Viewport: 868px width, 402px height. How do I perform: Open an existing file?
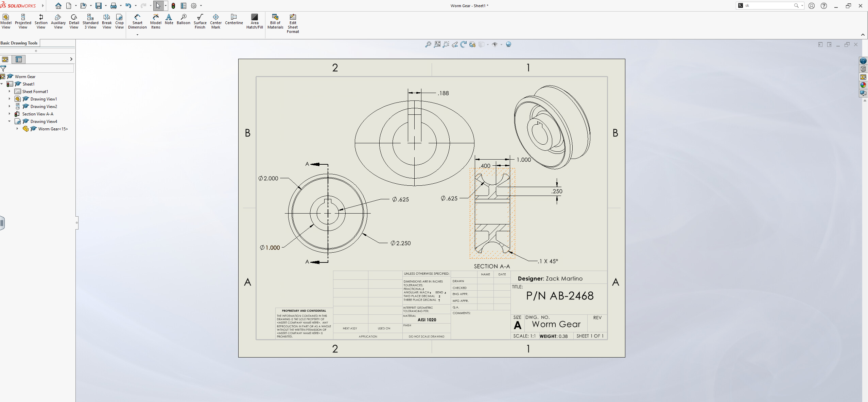83,6
